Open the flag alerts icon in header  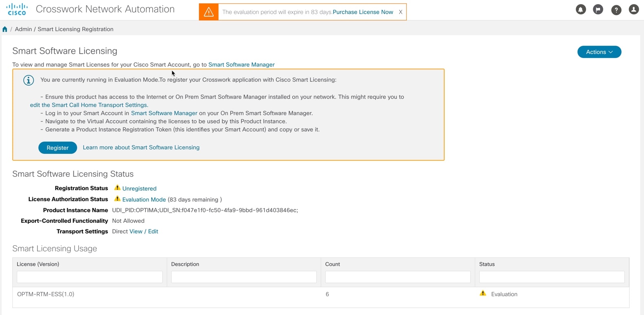click(598, 9)
